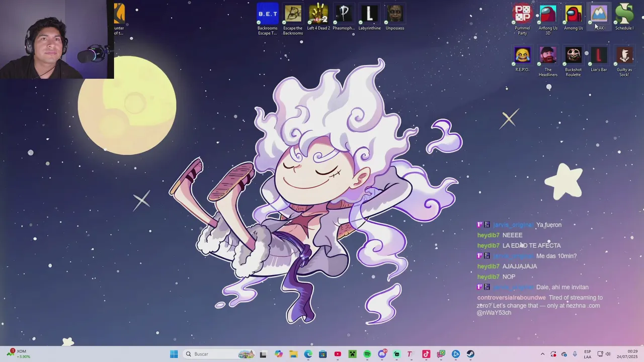This screenshot has width=644, height=362.
Task: Click the webcam overlay in the corner
Action: coord(57,40)
